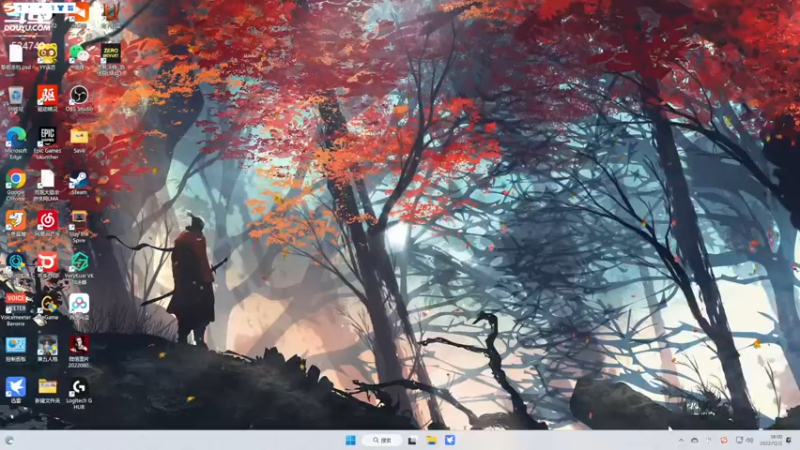Open the NetEase Cloud Music icon
Image resolution: width=800 pixels, height=450 pixels.
pyautogui.click(x=47, y=221)
